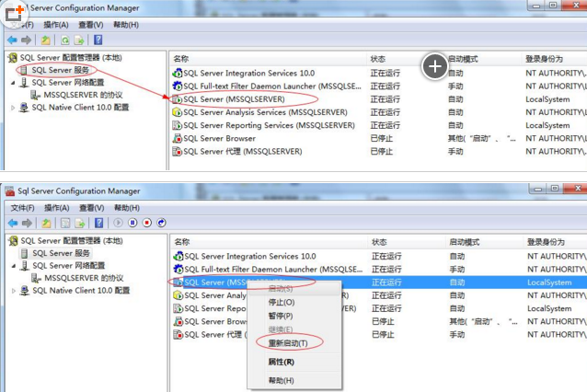The image size is (587, 392).
Task: Click the Export list icon in lower window toolbar
Action: tap(80, 223)
